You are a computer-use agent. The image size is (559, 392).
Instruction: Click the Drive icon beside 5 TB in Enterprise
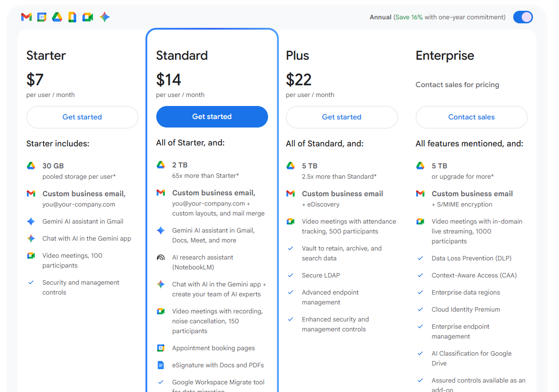[x=420, y=166]
